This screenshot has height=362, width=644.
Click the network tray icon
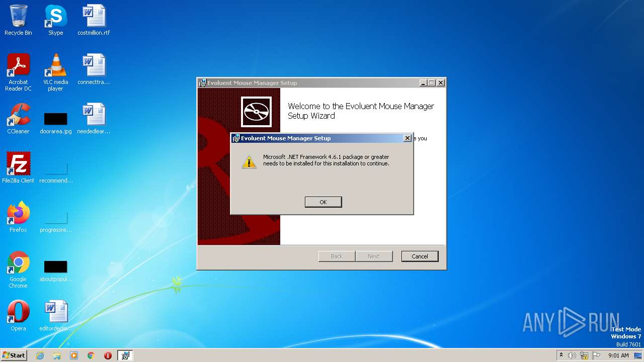tap(584, 355)
